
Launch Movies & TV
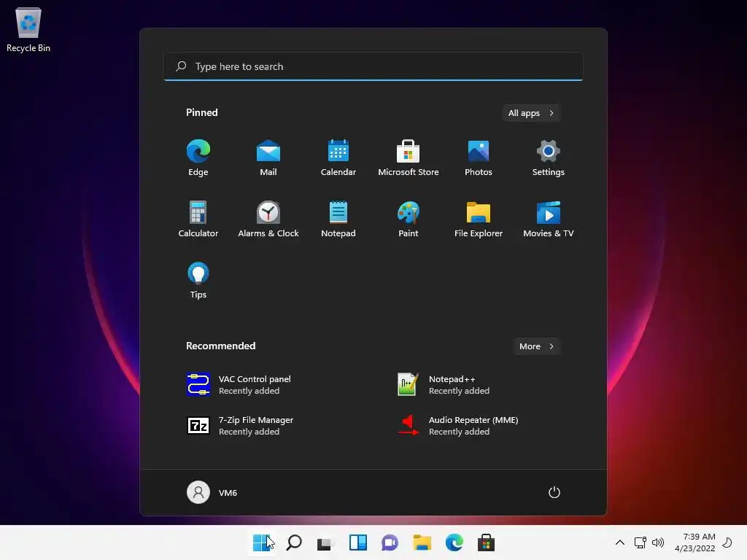click(x=549, y=219)
